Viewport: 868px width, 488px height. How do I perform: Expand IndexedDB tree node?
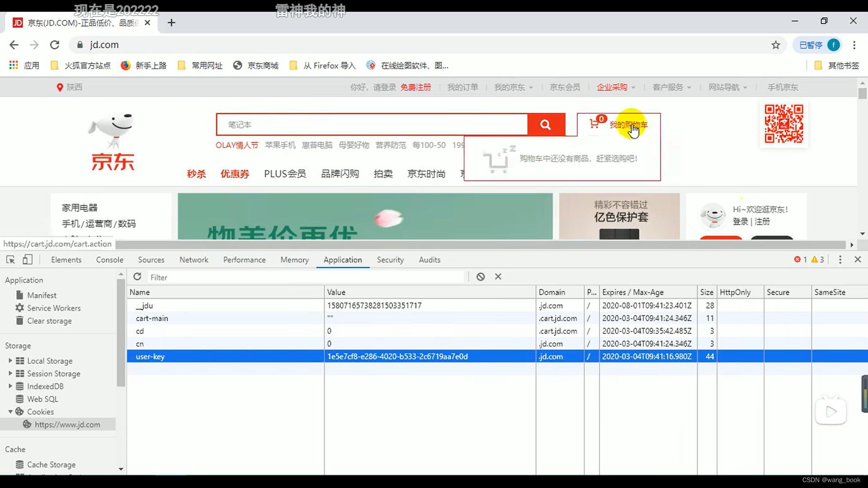point(10,386)
